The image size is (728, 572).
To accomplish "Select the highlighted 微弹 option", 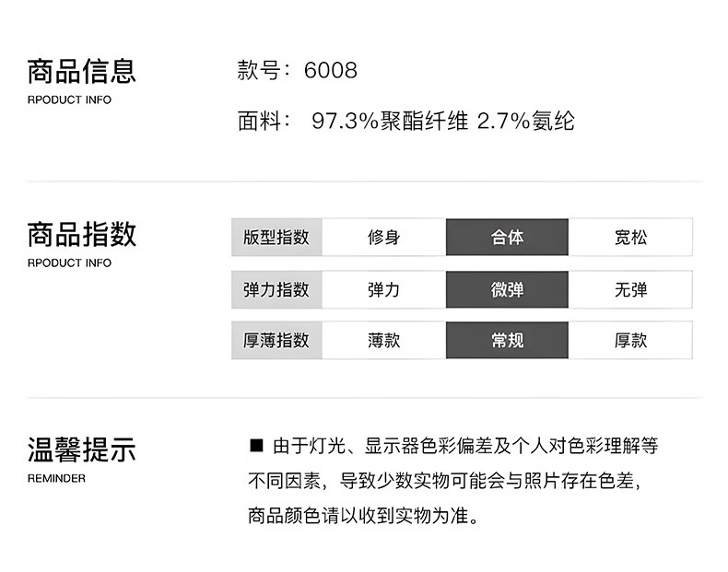I will (507, 289).
